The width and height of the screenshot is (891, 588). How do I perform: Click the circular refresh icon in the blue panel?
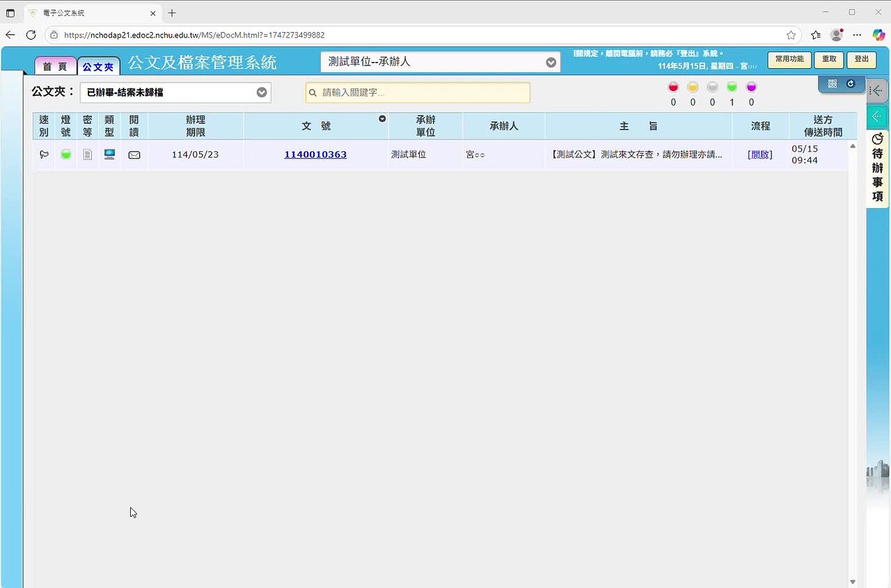(x=851, y=84)
